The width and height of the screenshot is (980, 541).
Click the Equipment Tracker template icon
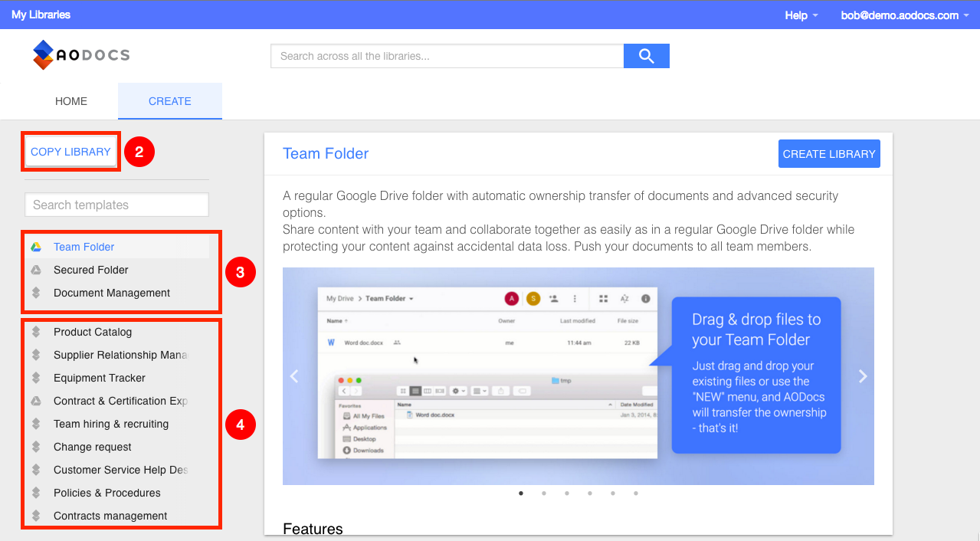[x=36, y=378]
